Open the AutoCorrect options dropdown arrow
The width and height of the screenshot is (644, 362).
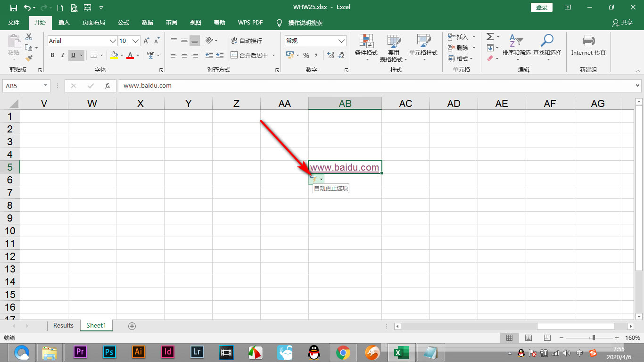click(x=321, y=180)
